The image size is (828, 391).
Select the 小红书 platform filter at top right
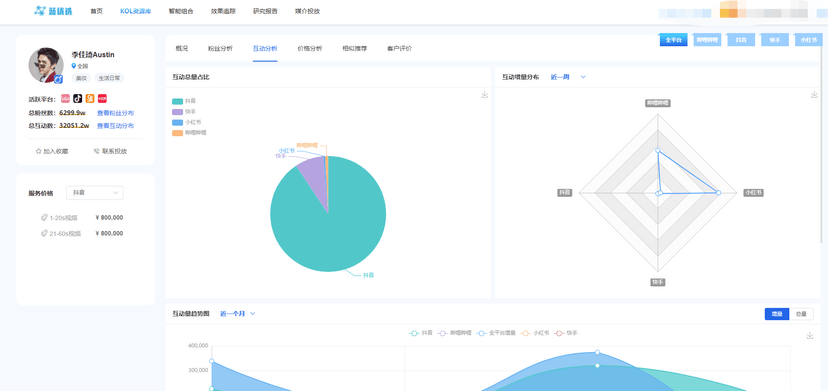point(808,40)
